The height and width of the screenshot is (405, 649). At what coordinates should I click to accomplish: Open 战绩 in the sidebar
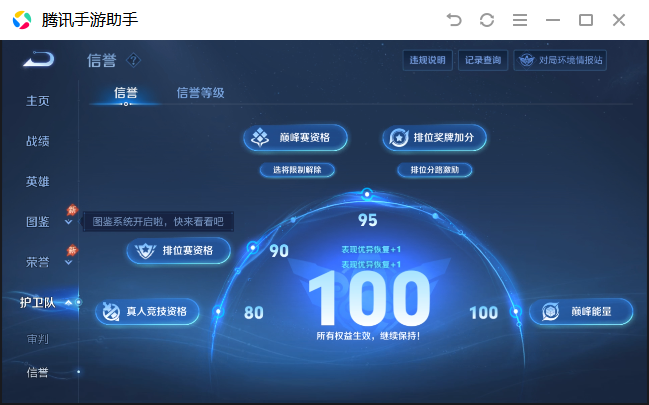[38, 141]
